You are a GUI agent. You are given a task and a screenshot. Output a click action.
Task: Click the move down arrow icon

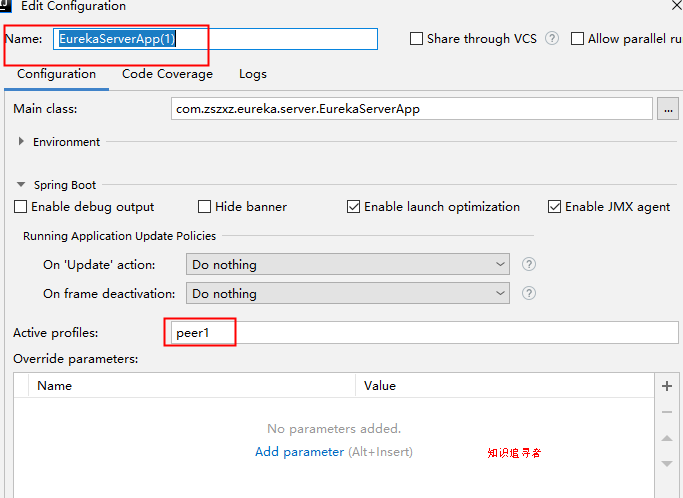(x=667, y=464)
